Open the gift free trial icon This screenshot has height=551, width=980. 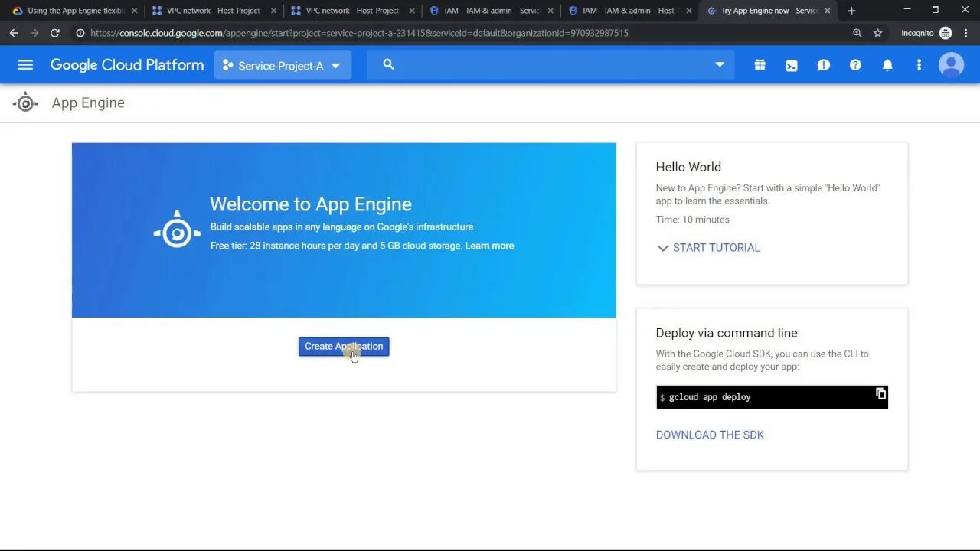point(759,65)
